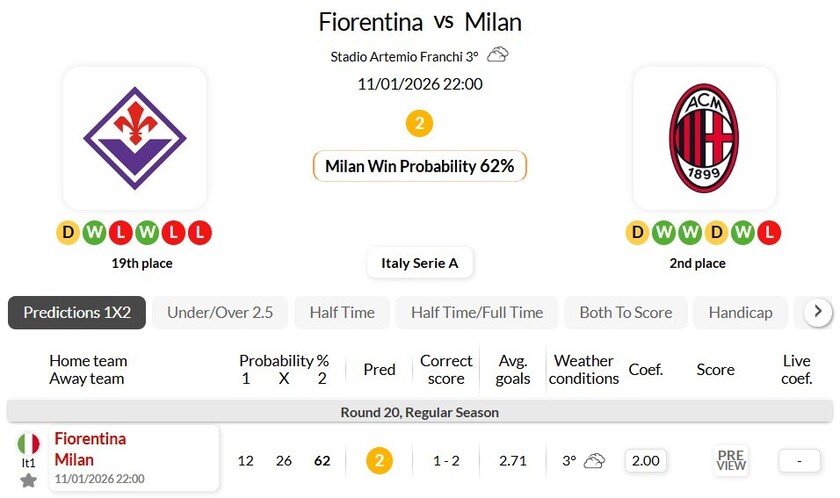Click the 2.00 coefficient odds box
Image resolution: width=840 pixels, height=498 pixels.
[x=646, y=461]
